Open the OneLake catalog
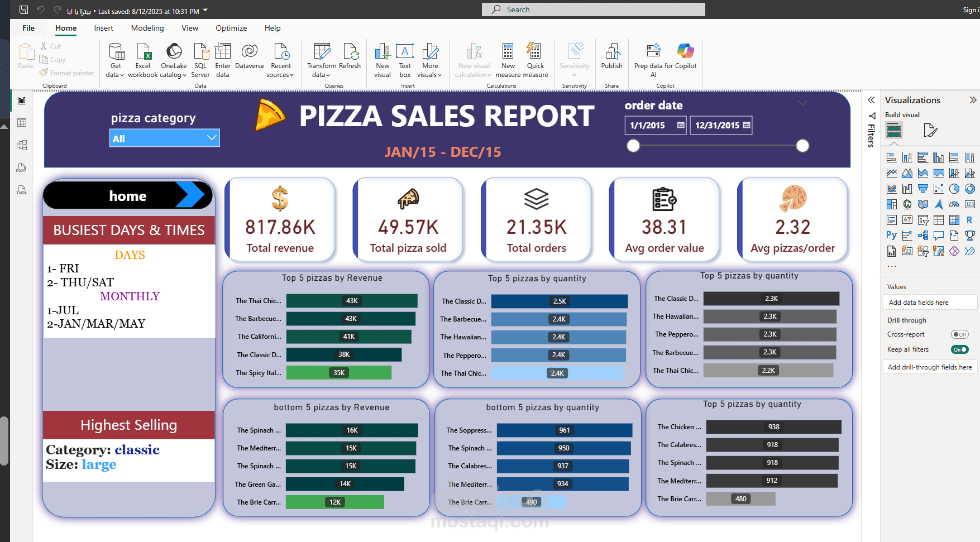Viewport: 980px width, 542px height. pos(174,60)
